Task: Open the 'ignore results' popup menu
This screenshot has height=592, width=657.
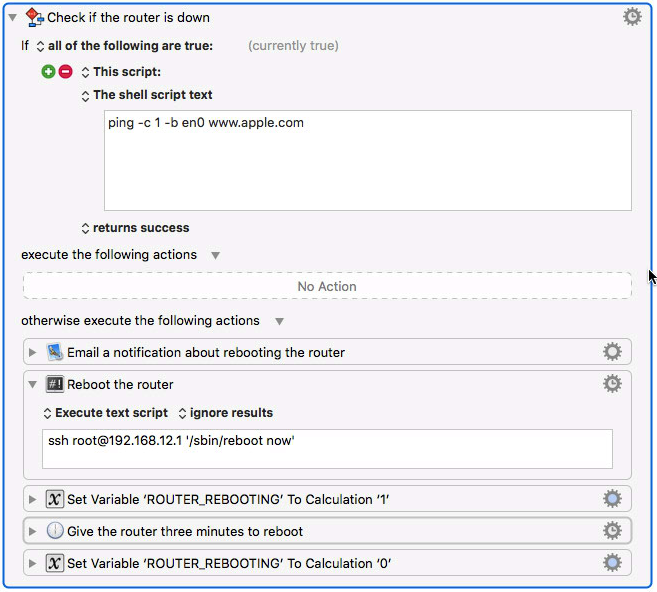Action: [x=226, y=413]
